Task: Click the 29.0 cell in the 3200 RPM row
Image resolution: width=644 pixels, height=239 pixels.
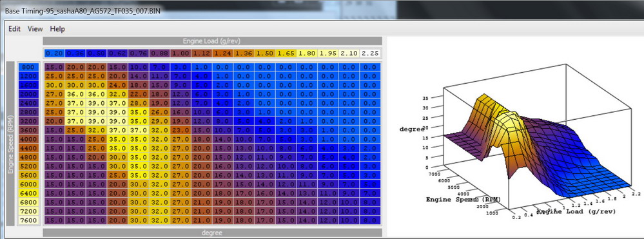Action: [159, 121]
